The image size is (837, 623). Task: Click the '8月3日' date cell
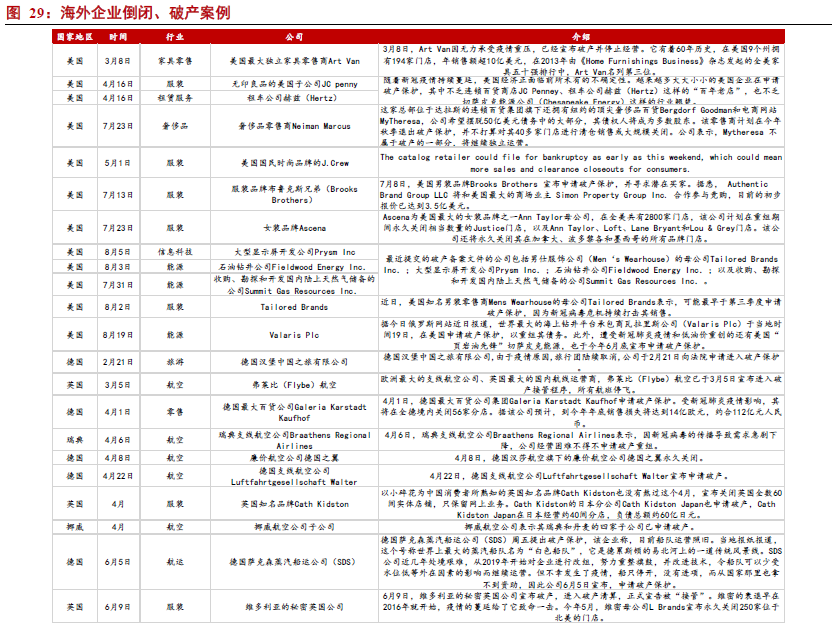tap(118, 267)
